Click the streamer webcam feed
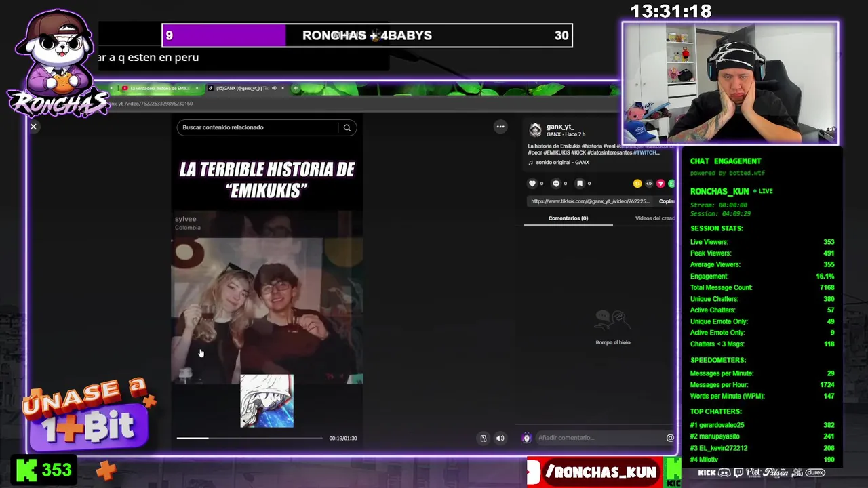Screen dimensions: 868x488 (x=730, y=83)
